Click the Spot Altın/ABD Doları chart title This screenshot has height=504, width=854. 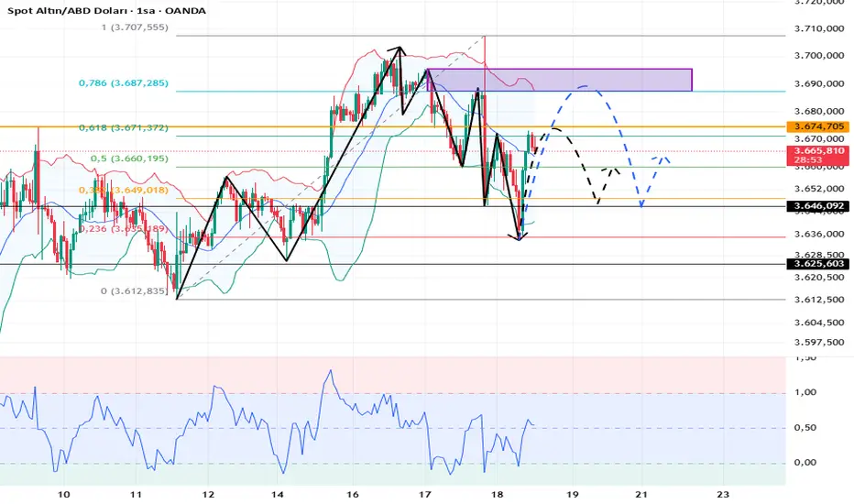[106, 10]
